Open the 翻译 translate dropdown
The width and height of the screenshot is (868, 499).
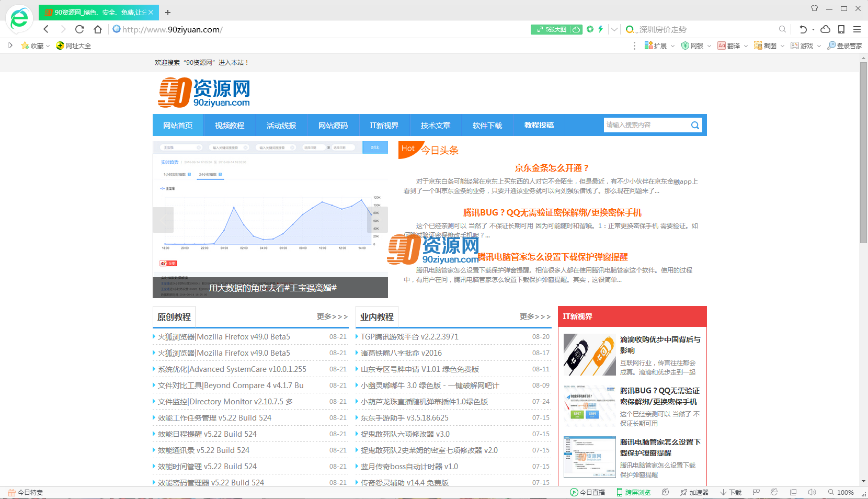733,46
